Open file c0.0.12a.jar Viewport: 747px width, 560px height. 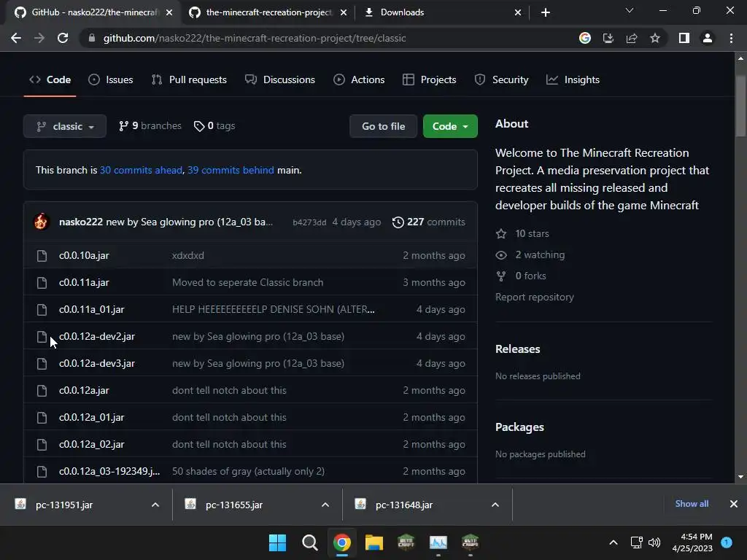point(84,391)
